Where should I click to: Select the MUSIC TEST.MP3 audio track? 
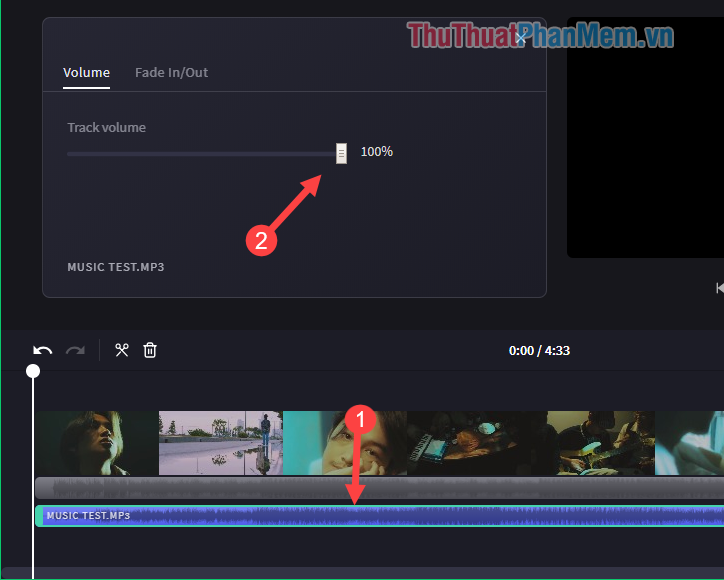[380, 516]
